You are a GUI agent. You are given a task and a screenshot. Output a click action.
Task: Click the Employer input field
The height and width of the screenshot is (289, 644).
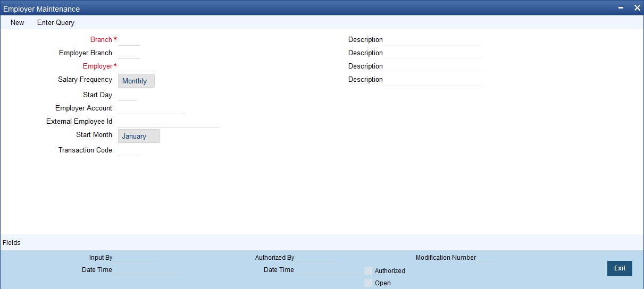[x=137, y=66]
